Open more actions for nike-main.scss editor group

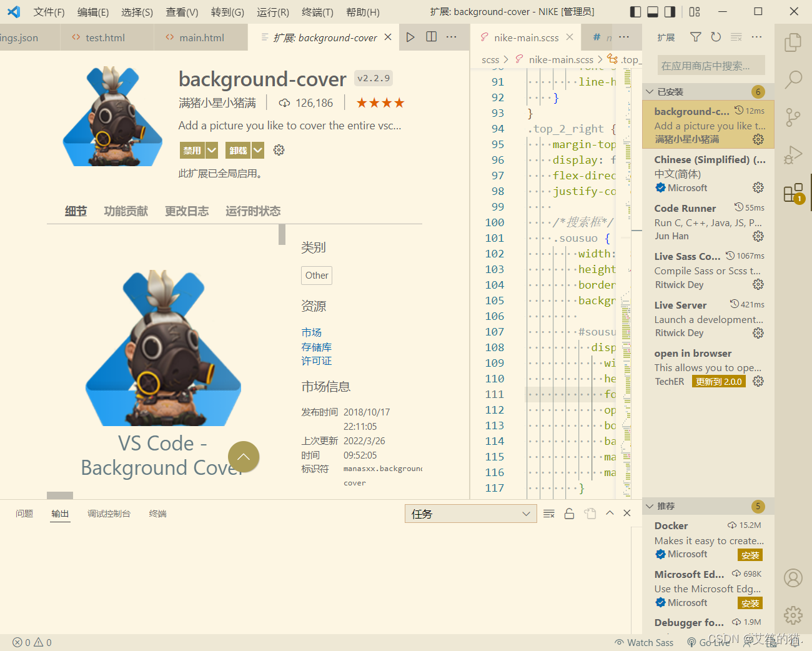click(x=625, y=37)
